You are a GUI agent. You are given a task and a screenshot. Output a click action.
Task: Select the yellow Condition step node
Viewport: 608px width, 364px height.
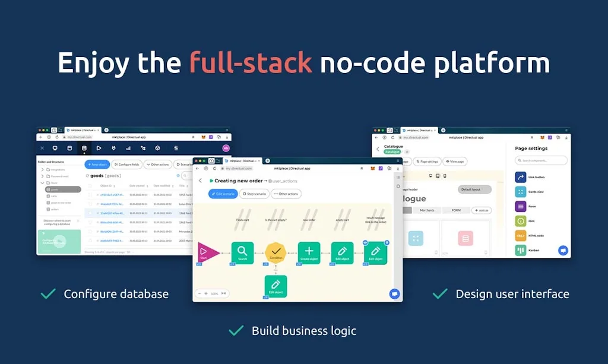(x=275, y=252)
